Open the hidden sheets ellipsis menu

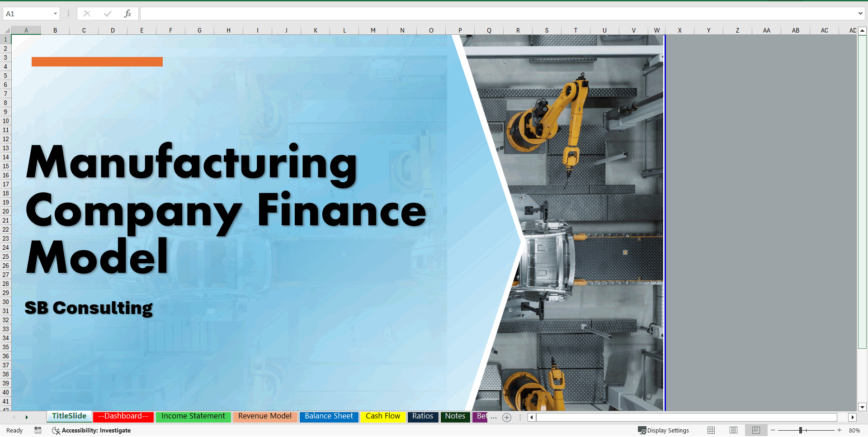point(494,418)
